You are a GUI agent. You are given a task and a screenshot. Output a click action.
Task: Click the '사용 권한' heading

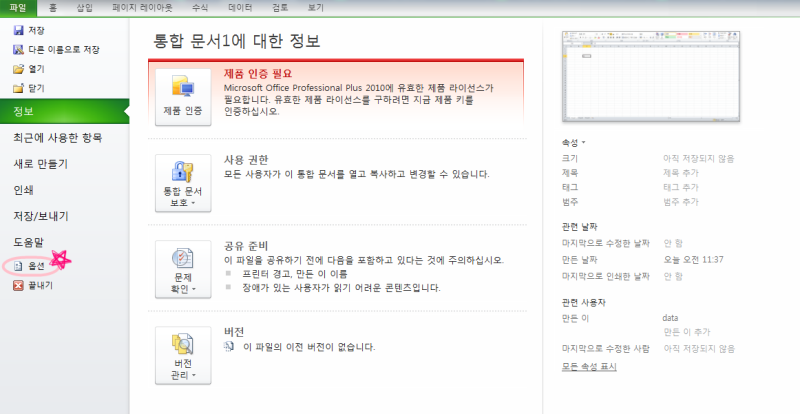click(x=246, y=159)
